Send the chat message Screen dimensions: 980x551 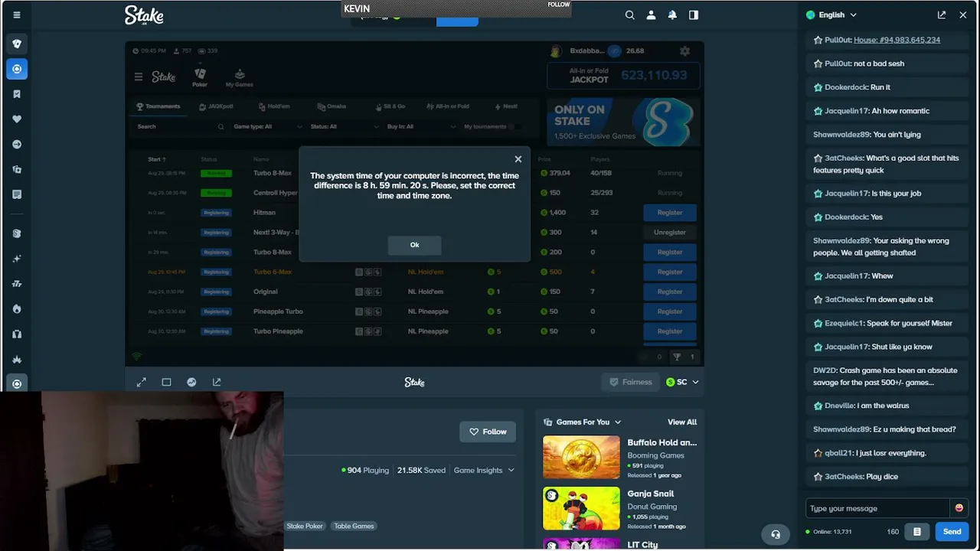pyautogui.click(x=952, y=532)
